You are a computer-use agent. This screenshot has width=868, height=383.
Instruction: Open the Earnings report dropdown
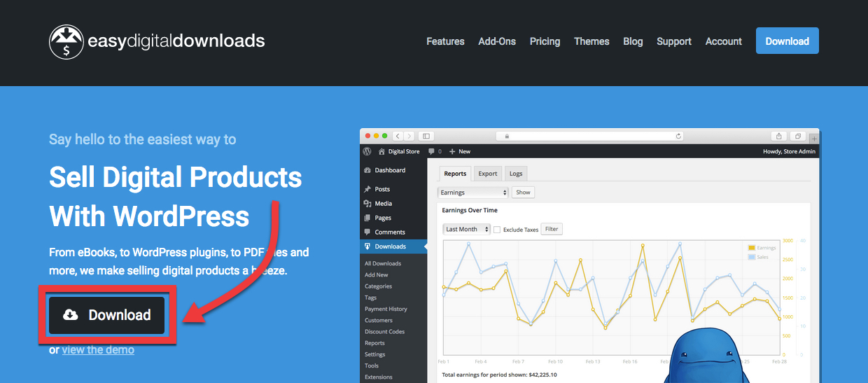[x=473, y=192]
